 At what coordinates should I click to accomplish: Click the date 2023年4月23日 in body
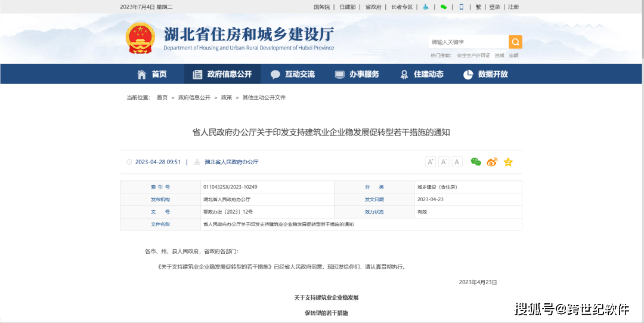tap(478, 282)
